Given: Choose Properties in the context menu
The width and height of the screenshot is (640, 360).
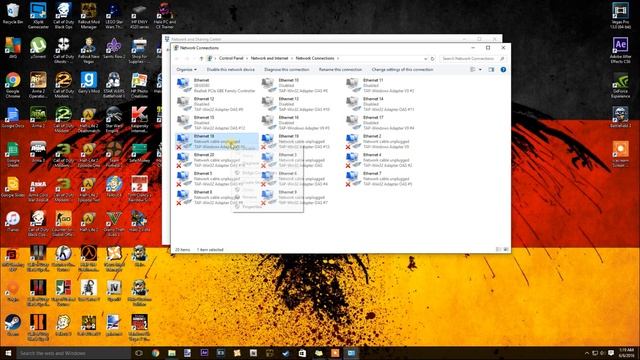Looking at the screenshot, I should point(252,207).
